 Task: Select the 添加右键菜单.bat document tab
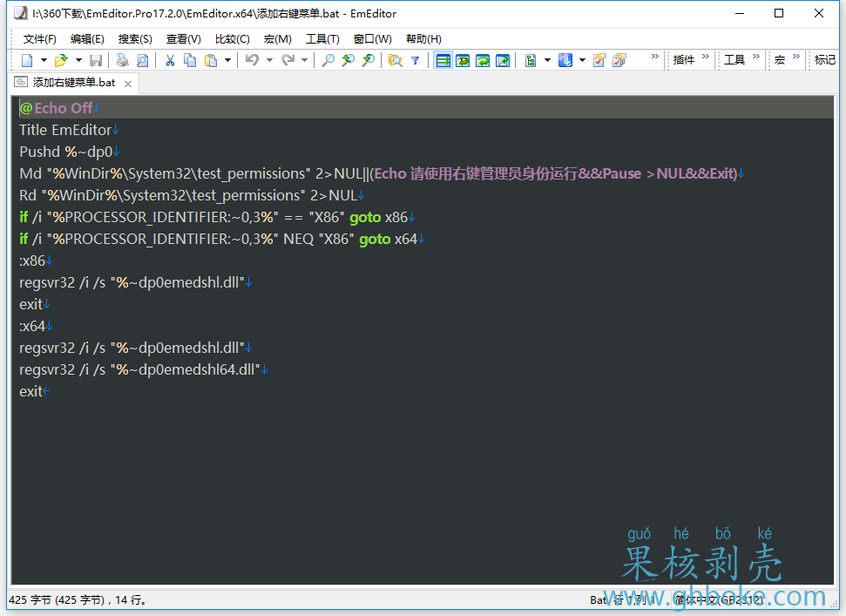[73, 83]
